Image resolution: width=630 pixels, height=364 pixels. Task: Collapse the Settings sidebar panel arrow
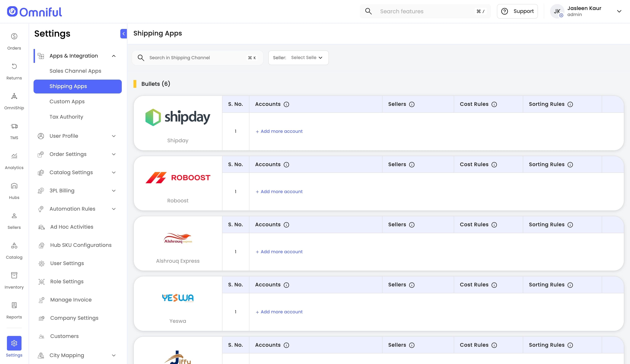[123, 34]
